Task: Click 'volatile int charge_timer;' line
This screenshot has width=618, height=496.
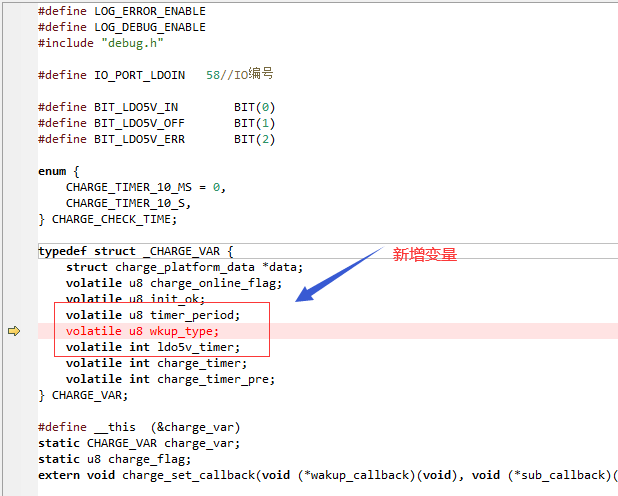Action: click(x=156, y=364)
